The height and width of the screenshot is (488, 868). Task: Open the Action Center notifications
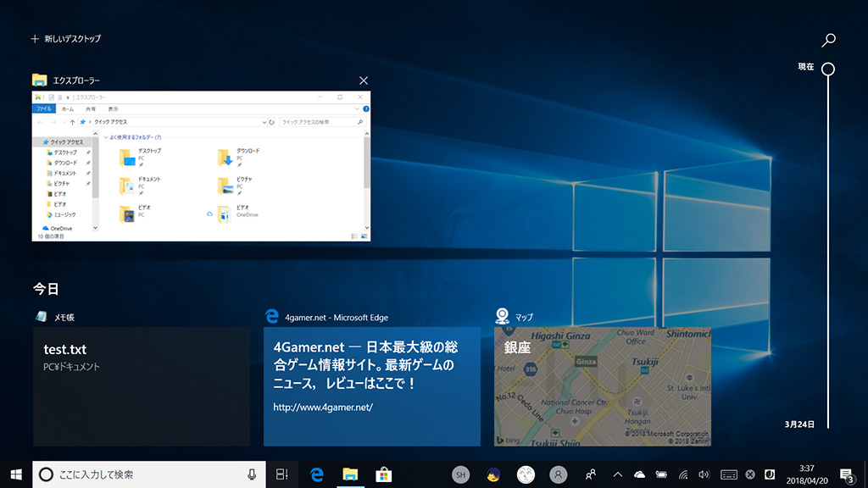click(846, 474)
